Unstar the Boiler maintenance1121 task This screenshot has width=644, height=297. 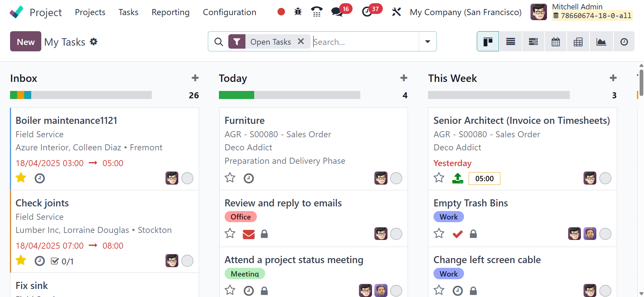point(21,178)
